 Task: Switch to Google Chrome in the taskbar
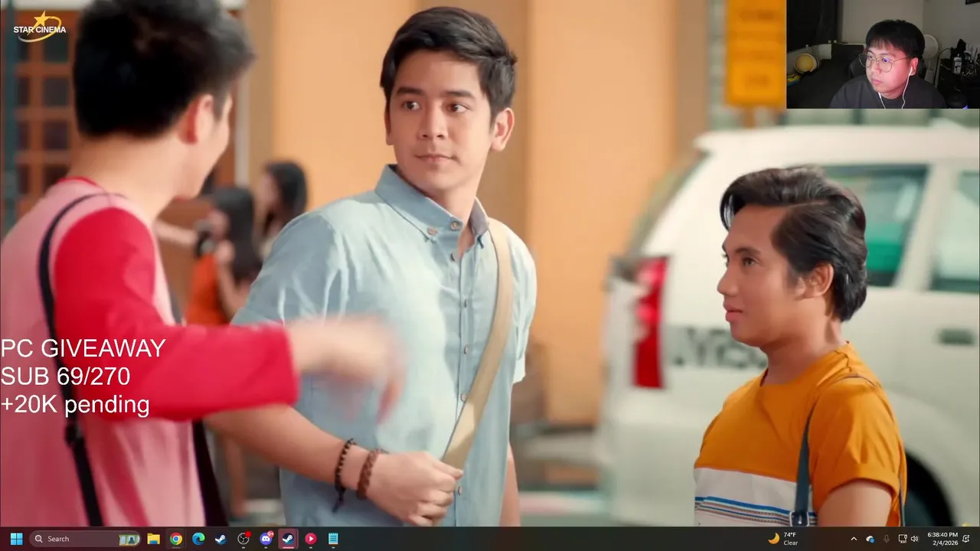[176, 539]
